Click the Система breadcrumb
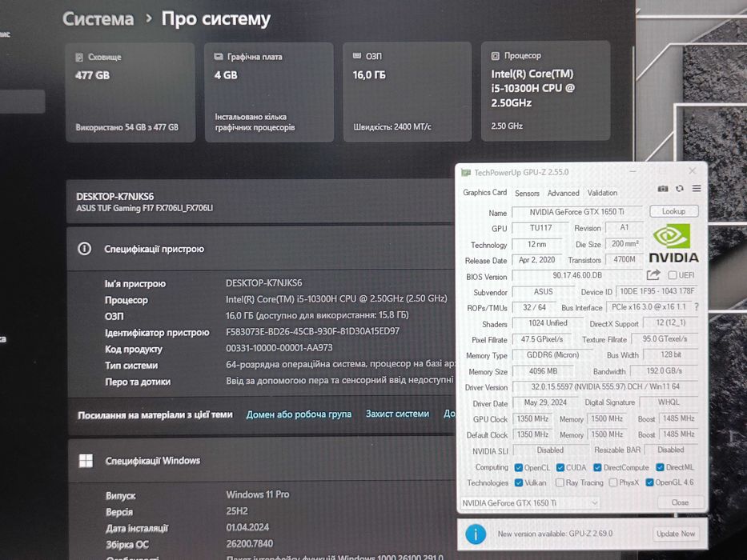Viewport: 747px width, 560px height. [x=98, y=19]
